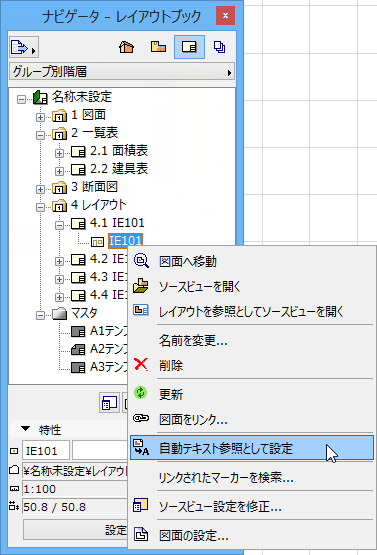
Task: Select the A1 master template icon
Action: 78,332
